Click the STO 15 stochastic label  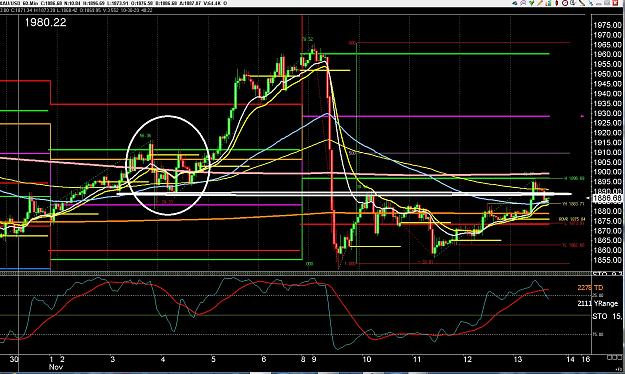[x=607, y=316]
